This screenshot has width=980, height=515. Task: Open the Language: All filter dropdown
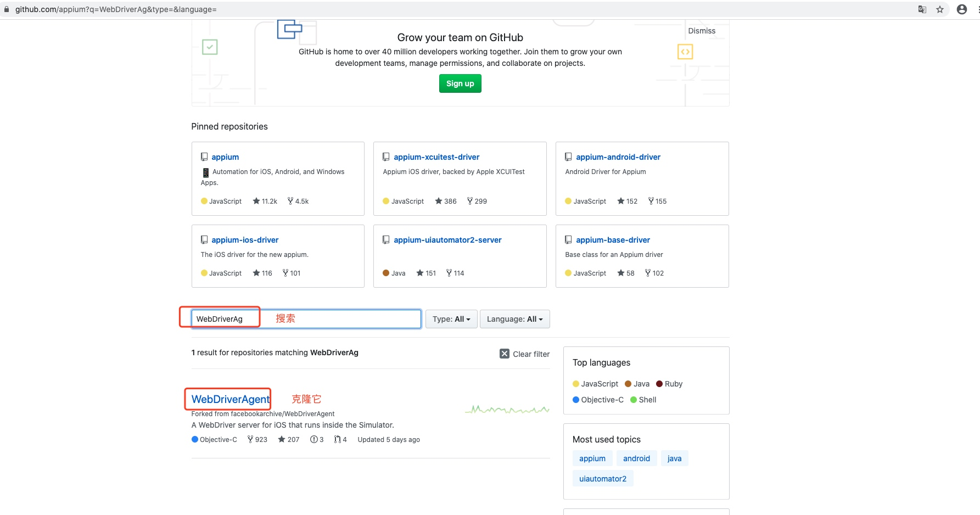tap(515, 319)
